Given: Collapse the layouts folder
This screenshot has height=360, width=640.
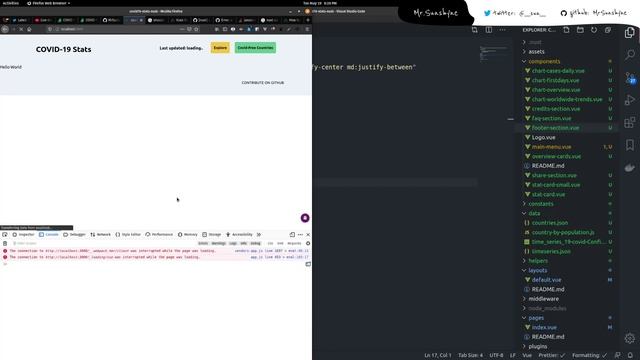Looking at the screenshot, I should (x=538, y=270).
